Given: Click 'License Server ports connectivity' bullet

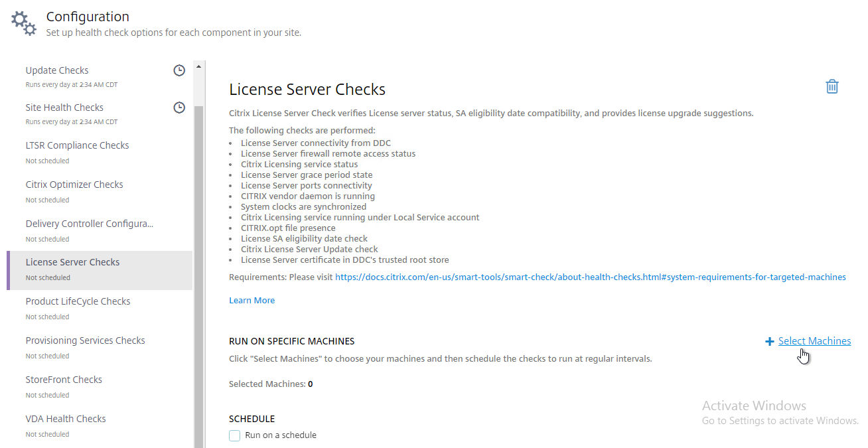Looking at the screenshot, I should pos(307,186).
